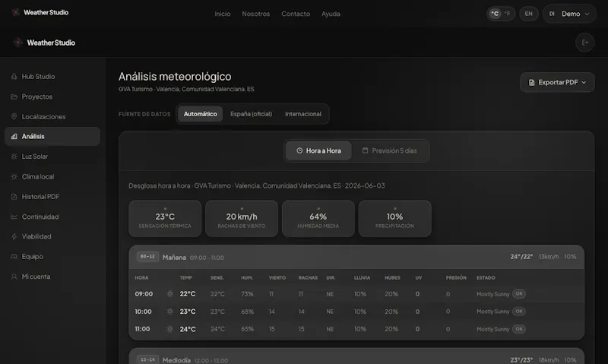Image resolution: width=608 pixels, height=364 pixels.
Task: Click the 08-12 time badge
Action: pyautogui.click(x=147, y=257)
